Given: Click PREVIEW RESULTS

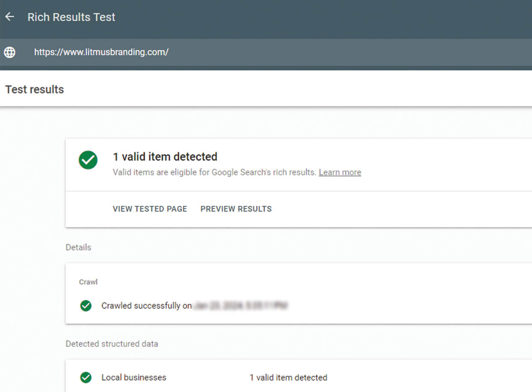Looking at the screenshot, I should coord(236,209).
